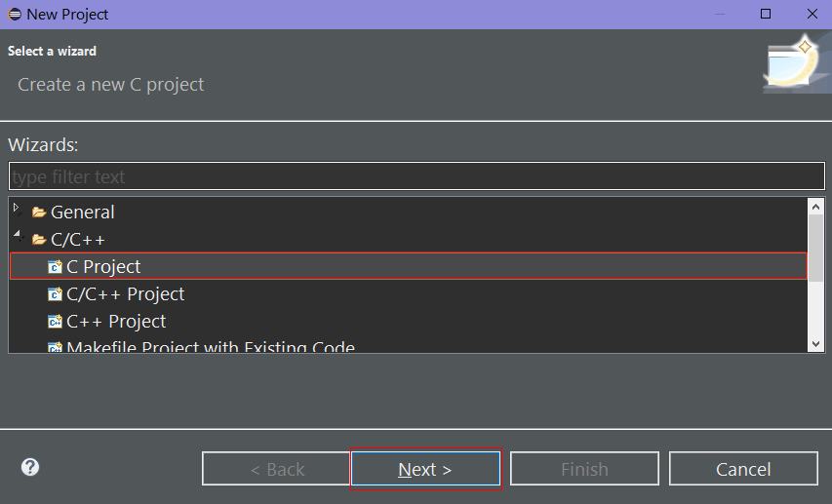Click the C/C++ folder icon
The height and width of the screenshot is (504, 832).
[x=39, y=240]
